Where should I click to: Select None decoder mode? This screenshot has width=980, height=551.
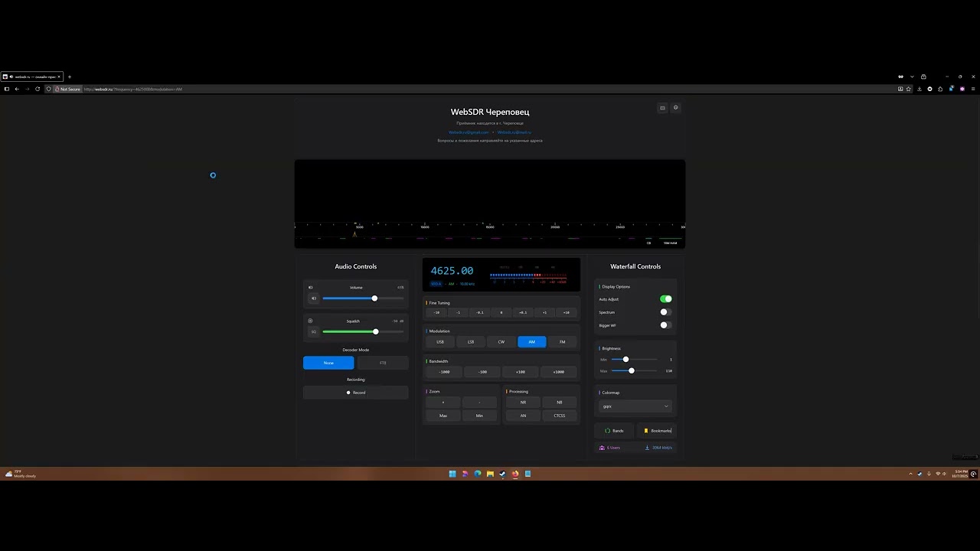click(328, 363)
